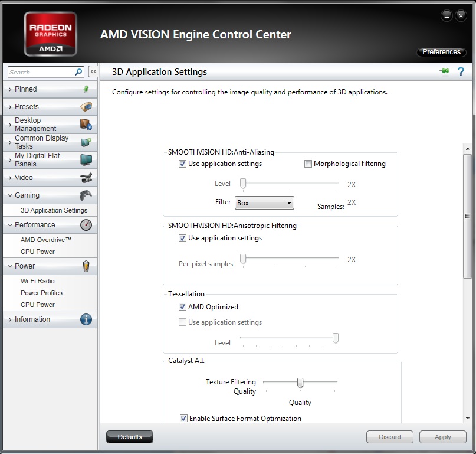476x454 pixels.
Task: Open CPU Power under Performance
Action: tap(38, 252)
